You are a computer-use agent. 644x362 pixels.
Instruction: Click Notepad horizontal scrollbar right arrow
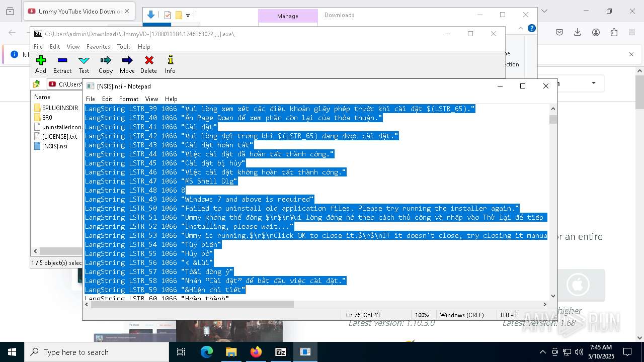pyautogui.click(x=544, y=304)
